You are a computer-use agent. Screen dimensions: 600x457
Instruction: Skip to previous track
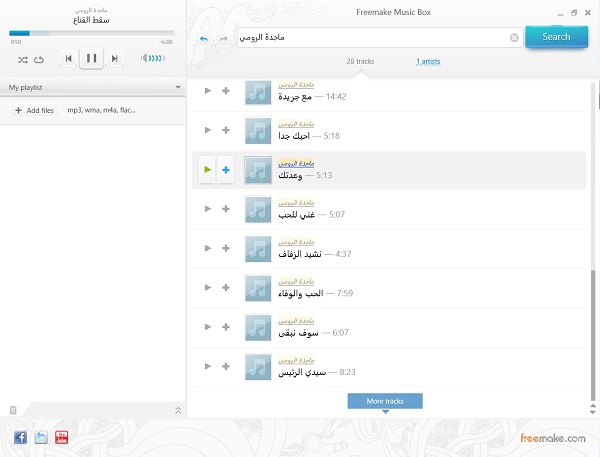(68, 59)
